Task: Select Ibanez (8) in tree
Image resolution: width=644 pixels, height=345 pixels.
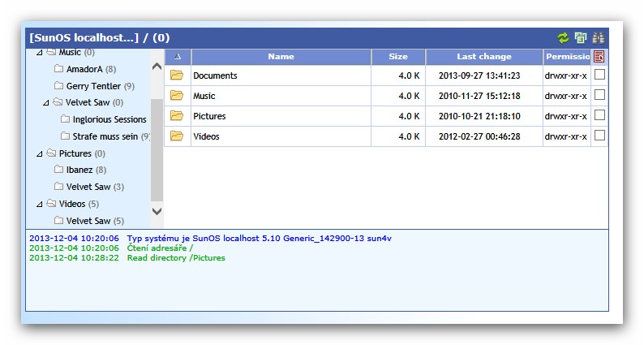Action: pos(86,170)
